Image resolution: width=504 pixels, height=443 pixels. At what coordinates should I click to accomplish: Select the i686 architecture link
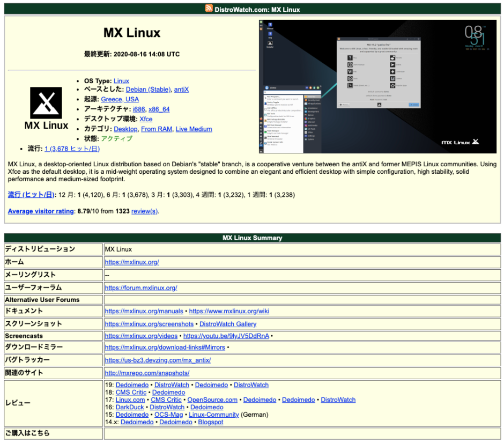point(139,109)
